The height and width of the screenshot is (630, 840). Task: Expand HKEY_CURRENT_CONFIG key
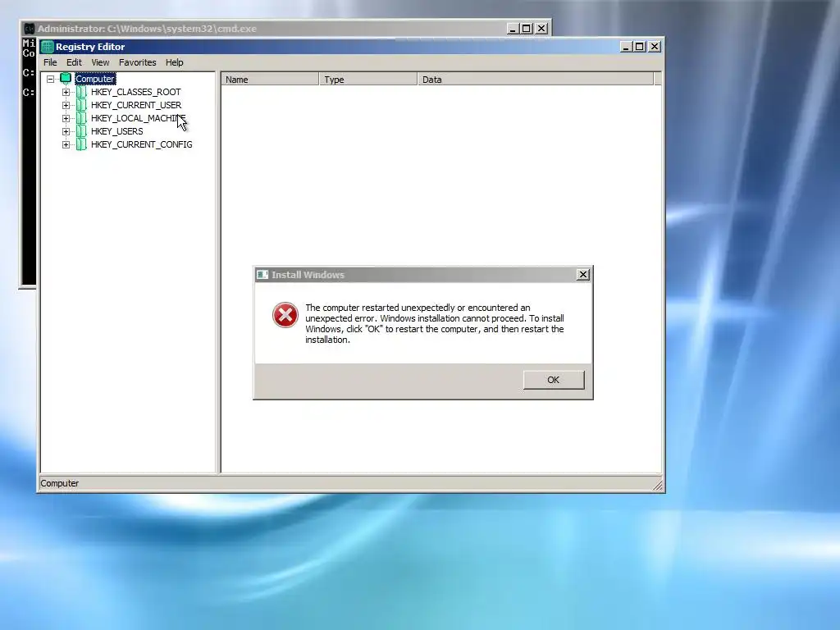(66, 144)
